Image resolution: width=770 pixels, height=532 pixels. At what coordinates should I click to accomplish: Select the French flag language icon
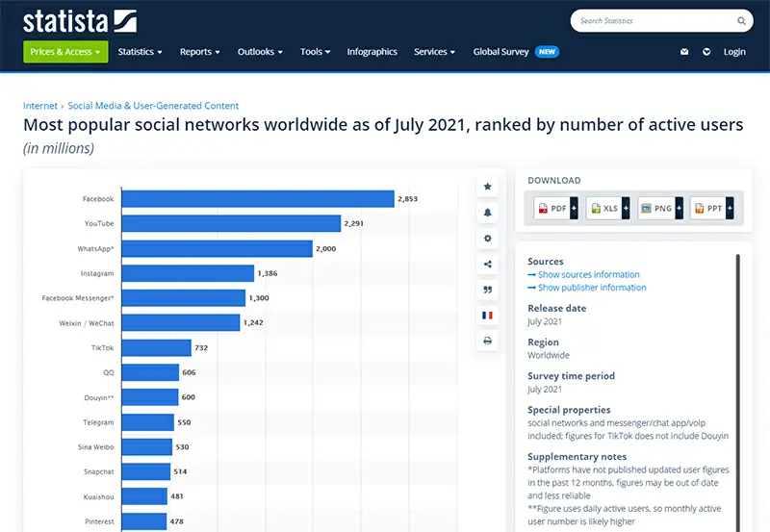[488, 315]
